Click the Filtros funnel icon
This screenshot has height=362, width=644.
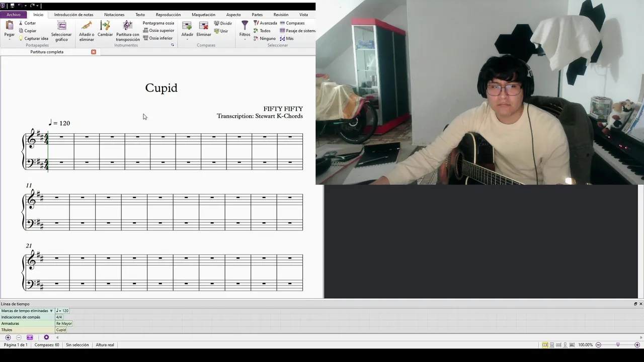pos(245,25)
